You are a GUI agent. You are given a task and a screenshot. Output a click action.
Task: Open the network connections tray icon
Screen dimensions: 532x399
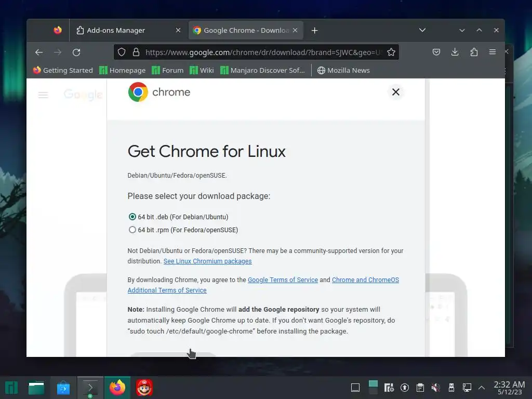point(467,388)
